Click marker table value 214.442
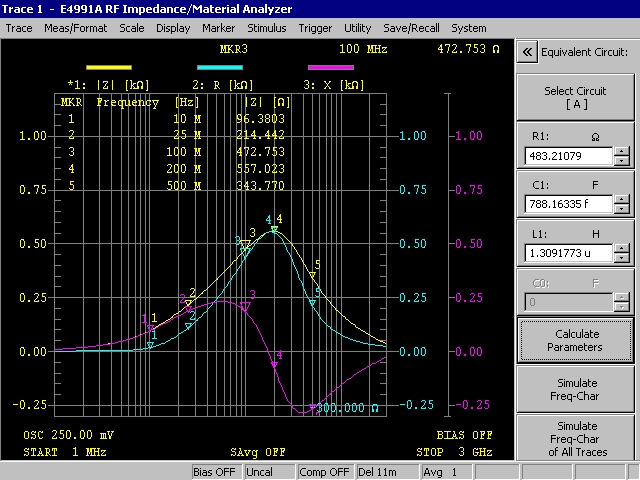Image resolution: width=640 pixels, height=480 pixels. pos(260,135)
